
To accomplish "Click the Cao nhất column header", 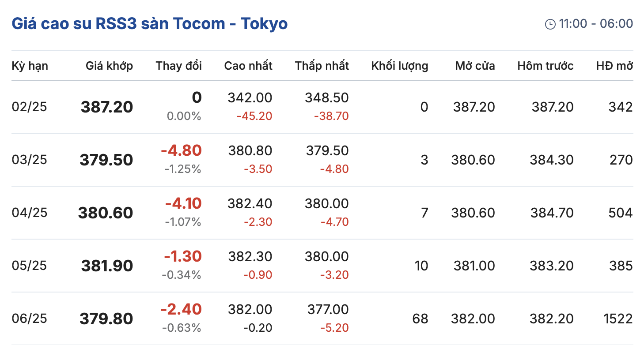I will pyautogui.click(x=248, y=66).
